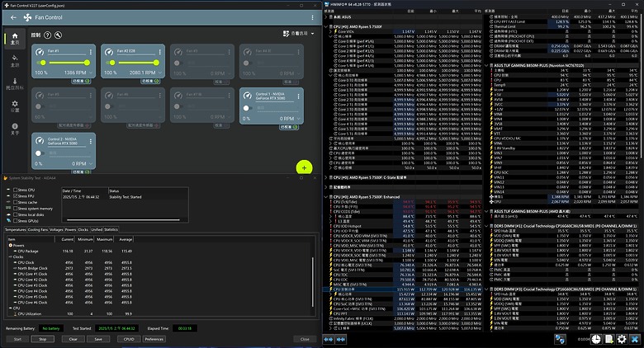Enable Stress local disks checkbox
The height and width of the screenshot is (348, 644).
(x=15, y=214)
